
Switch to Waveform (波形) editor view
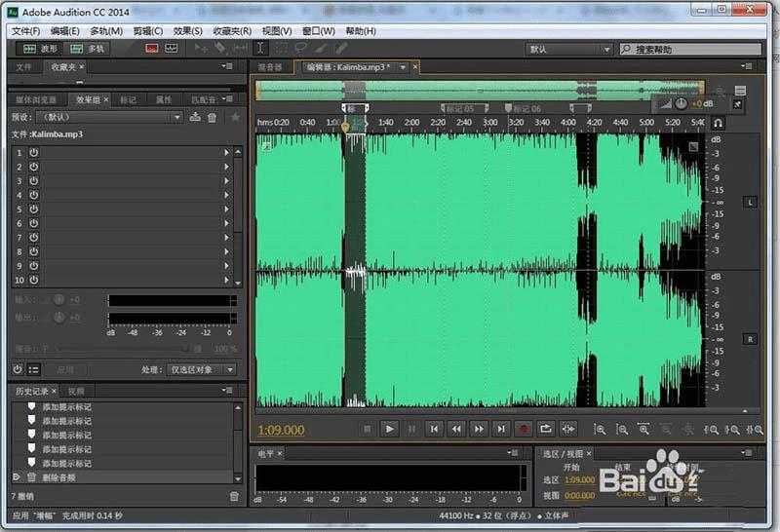coord(39,48)
